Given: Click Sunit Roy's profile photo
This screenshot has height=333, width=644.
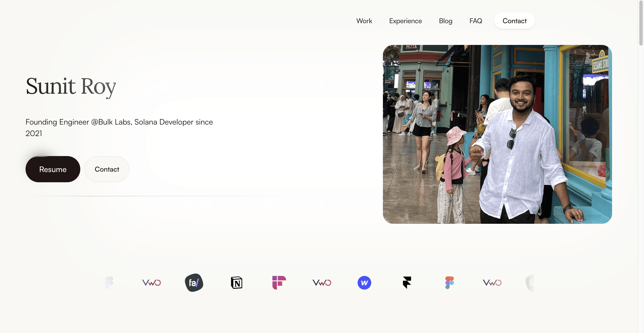Looking at the screenshot, I should [497, 134].
